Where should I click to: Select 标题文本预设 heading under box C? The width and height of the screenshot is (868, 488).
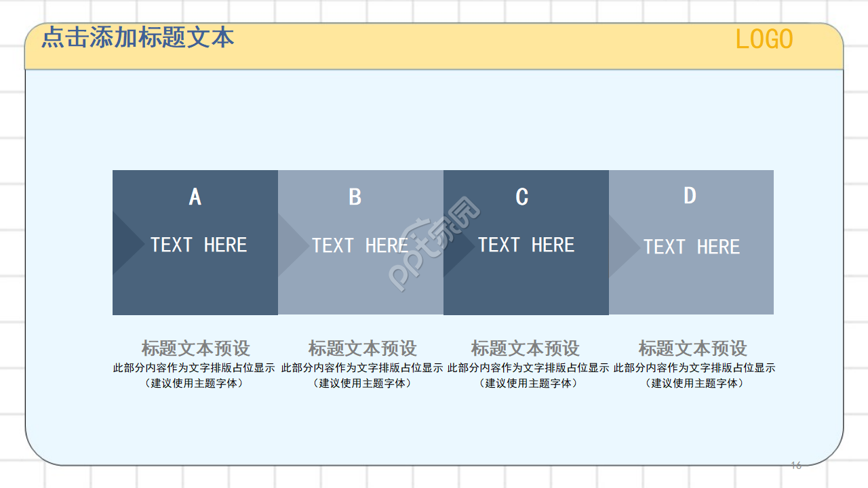(x=526, y=348)
